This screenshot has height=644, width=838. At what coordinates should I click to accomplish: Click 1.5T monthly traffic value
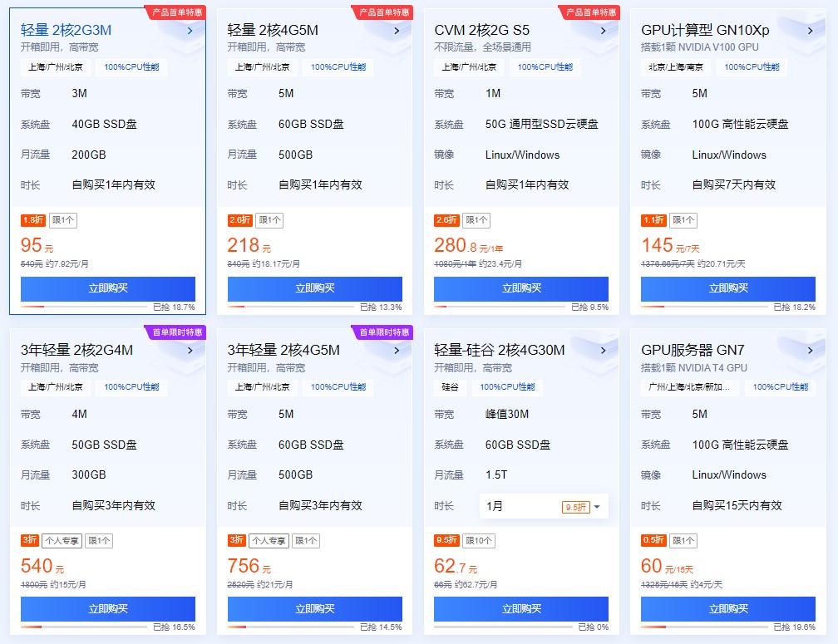click(496, 474)
